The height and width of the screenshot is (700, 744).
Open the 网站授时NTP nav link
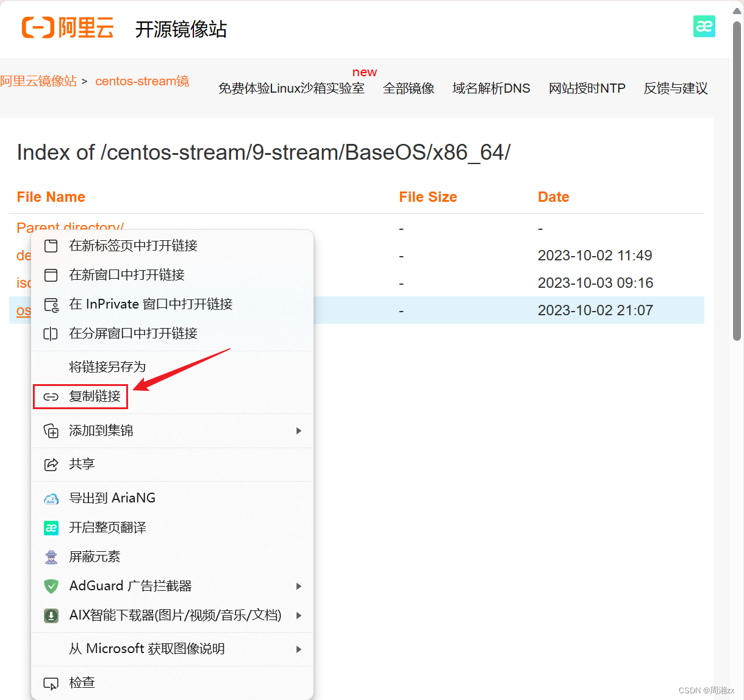[587, 88]
